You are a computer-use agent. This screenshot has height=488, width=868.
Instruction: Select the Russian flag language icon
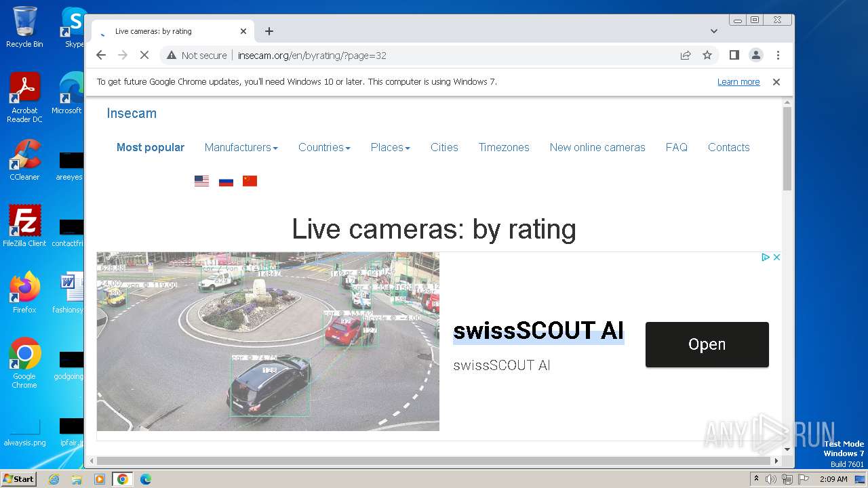pos(226,181)
